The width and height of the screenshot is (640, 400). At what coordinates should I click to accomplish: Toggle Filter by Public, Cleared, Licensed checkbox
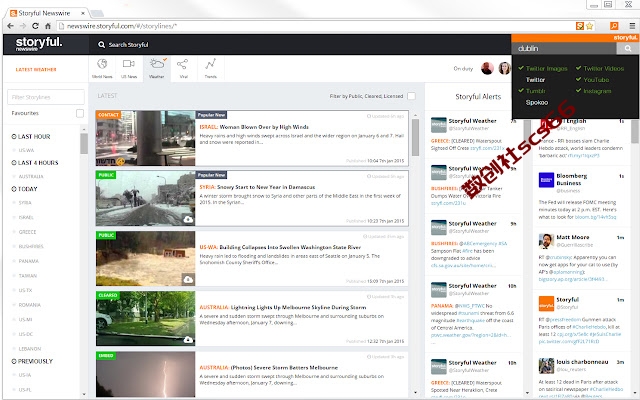tap(411, 96)
